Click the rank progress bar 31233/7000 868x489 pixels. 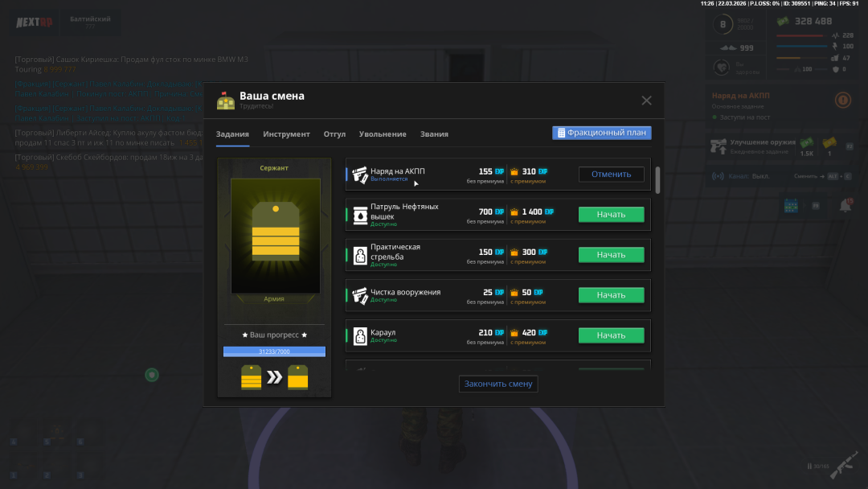[274, 351]
